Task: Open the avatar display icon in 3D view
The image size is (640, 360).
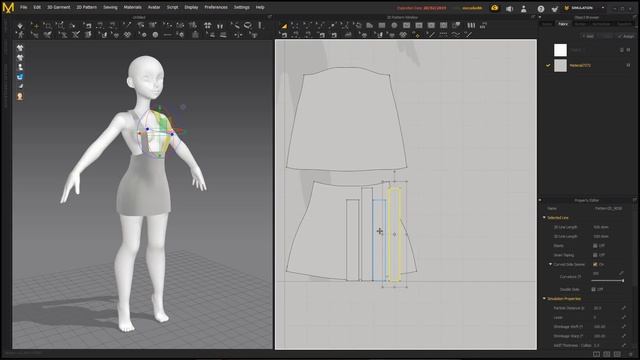Action: pos(20,67)
